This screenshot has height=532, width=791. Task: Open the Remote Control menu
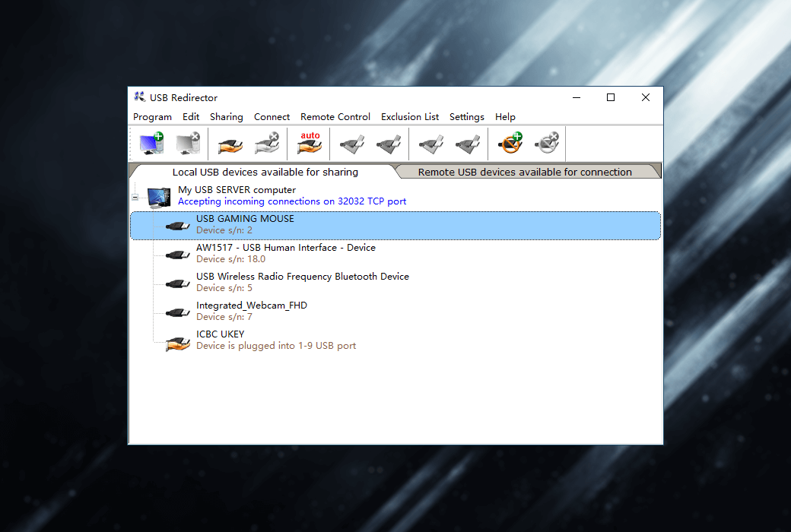(335, 117)
